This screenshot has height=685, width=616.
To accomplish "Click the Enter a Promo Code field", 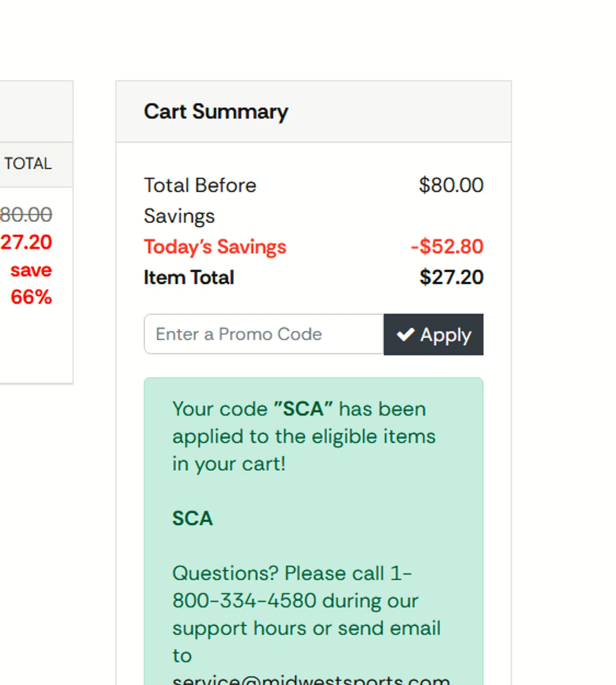I will point(263,334).
